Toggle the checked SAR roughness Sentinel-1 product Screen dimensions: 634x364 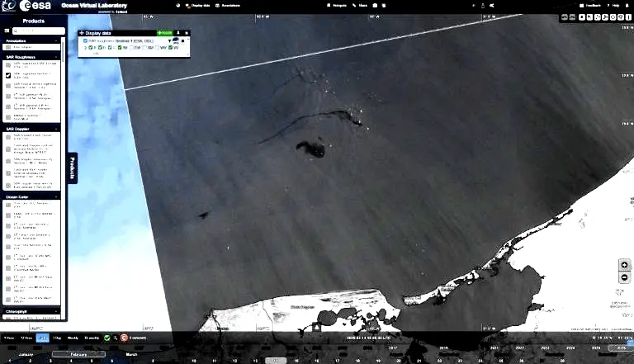click(8, 74)
